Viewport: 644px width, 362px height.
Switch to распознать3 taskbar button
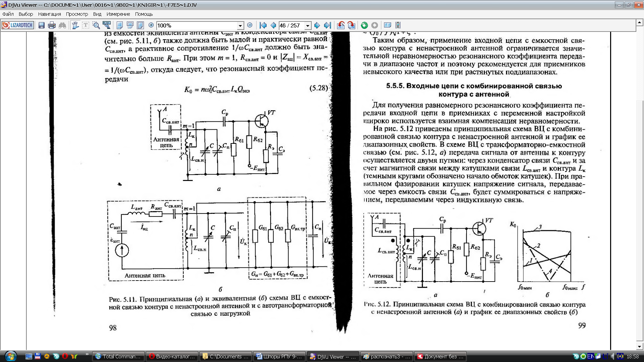387,357
